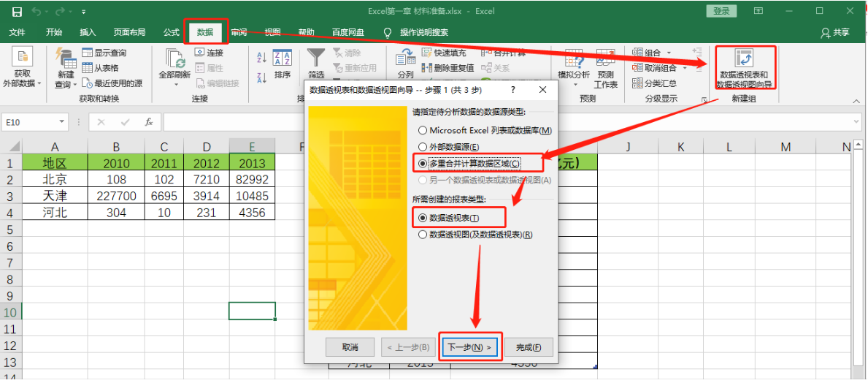
Task: Select 外部数据源 radio option
Action: click(449, 148)
